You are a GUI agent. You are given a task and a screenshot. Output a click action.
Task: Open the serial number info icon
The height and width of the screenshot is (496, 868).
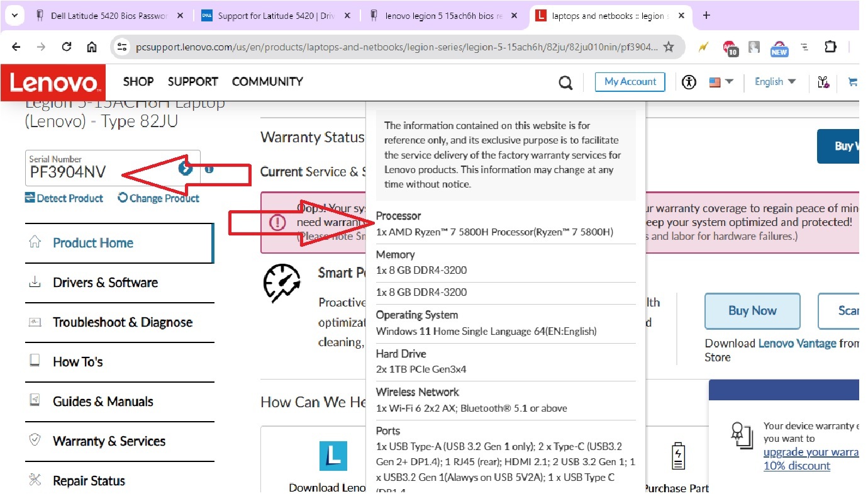pyautogui.click(x=209, y=169)
